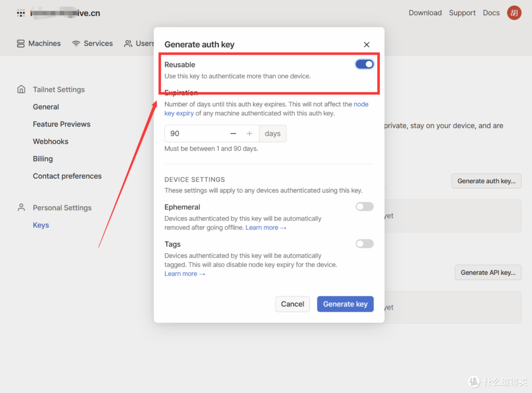Open the user avatar in top right
The image size is (532, 393).
tap(514, 13)
